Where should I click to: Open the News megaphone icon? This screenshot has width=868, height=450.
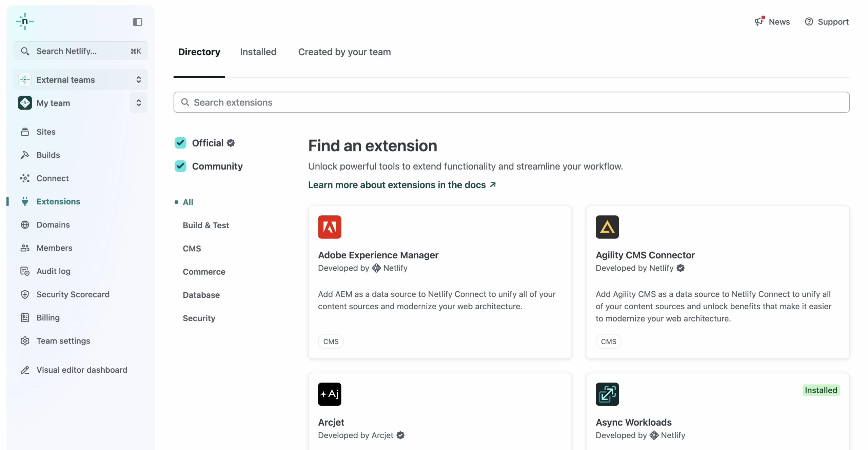pyautogui.click(x=759, y=22)
